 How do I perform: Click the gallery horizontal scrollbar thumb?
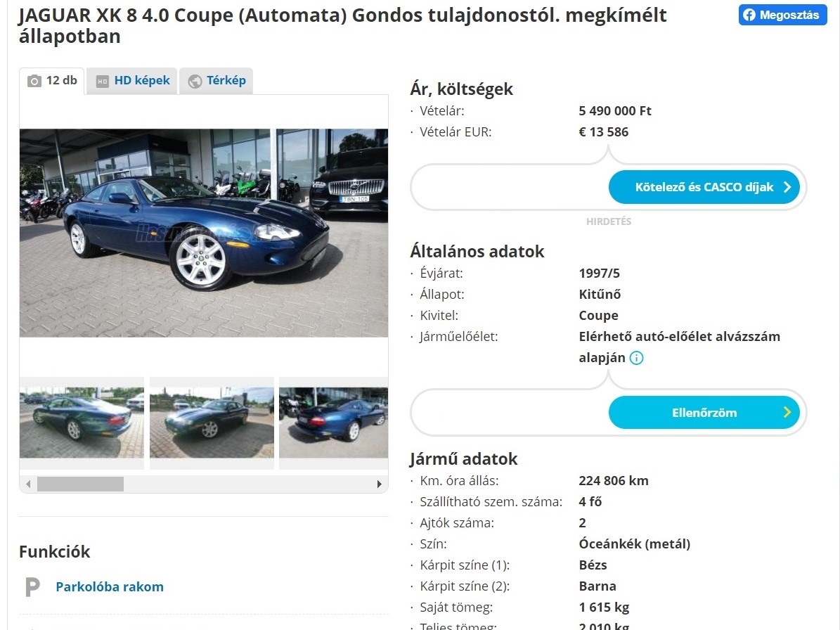point(80,484)
